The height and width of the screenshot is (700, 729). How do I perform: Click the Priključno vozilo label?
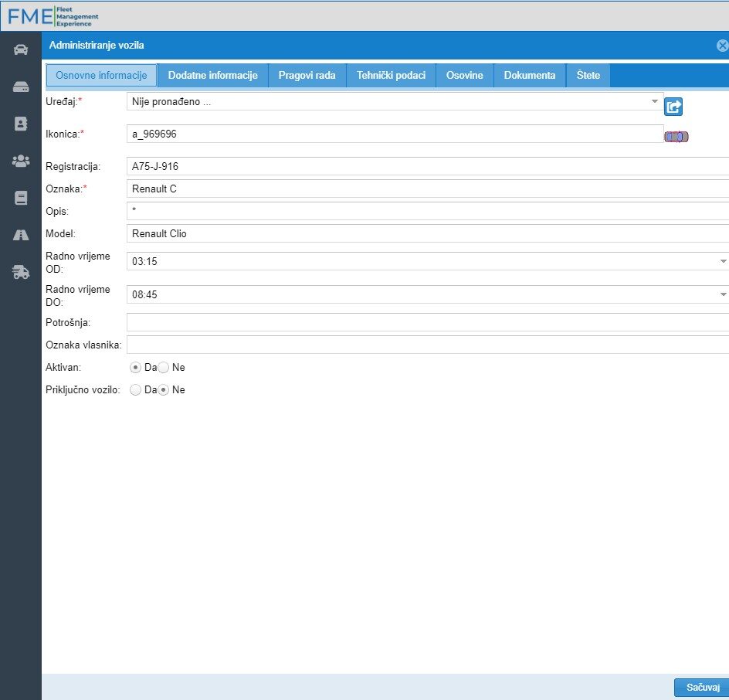click(x=83, y=389)
